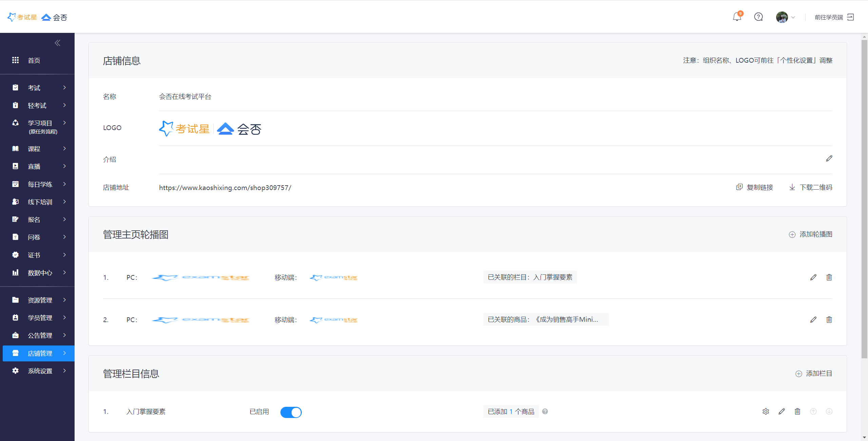Image resolution: width=868 pixels, height=441 pixels.
Task: Disable the 已启用 toggle for 入门掌握要素
Action: [x=291, y=412]
